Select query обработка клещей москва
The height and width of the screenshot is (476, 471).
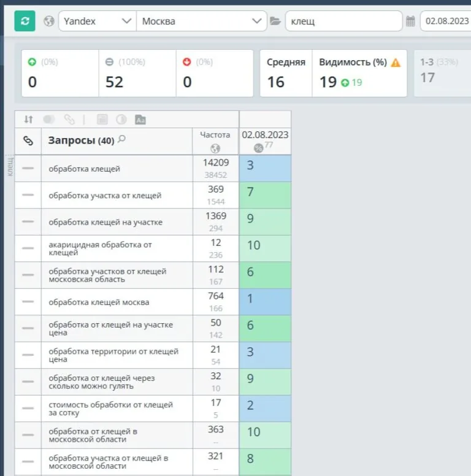(x=99, y=302)
